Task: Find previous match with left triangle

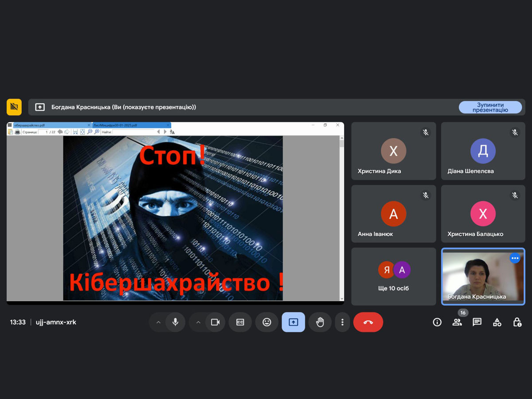Action: tap(158, 132)
